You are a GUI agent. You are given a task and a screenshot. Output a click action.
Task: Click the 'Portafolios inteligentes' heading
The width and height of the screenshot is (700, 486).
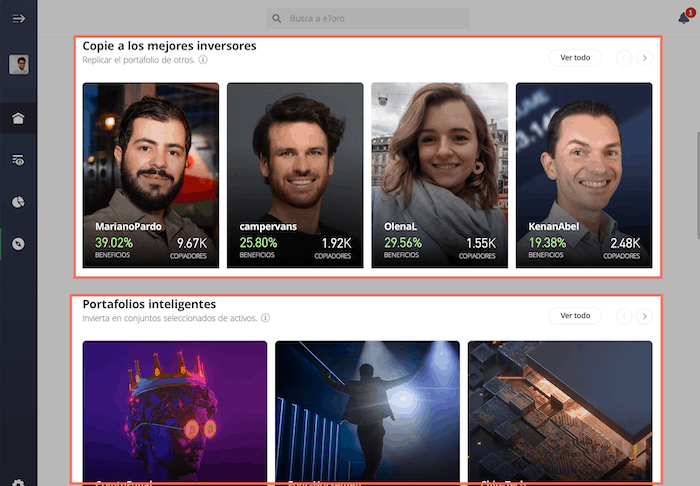click(149, 304)
